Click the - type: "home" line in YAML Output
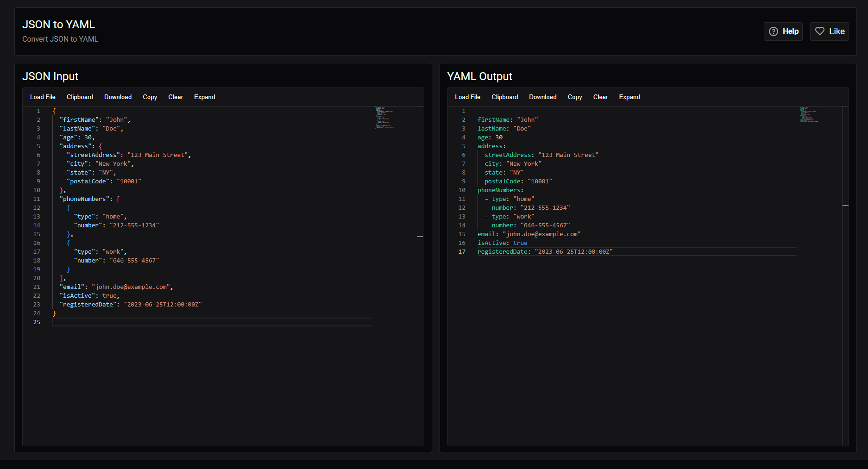The image size is (868, 469). pyautogui.click(x=509, y=199)
